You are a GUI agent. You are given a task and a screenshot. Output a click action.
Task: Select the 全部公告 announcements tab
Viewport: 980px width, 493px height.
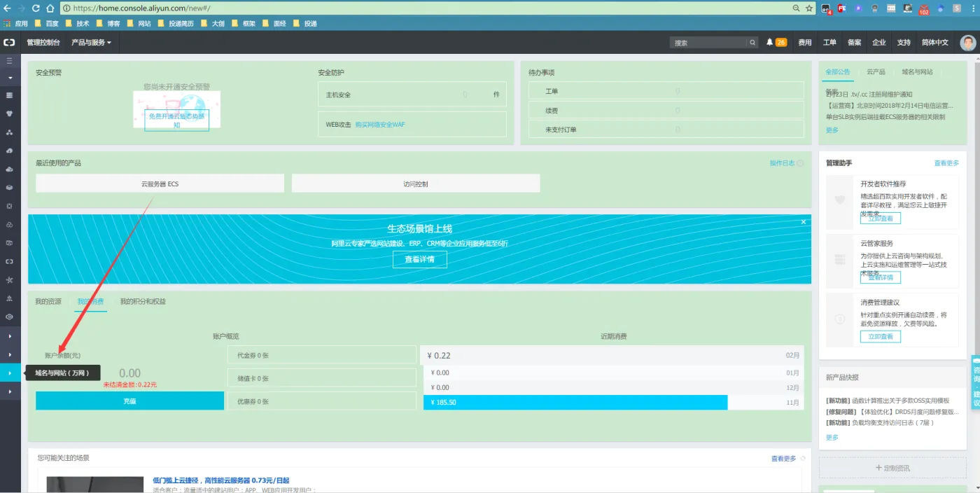[838, 72]
